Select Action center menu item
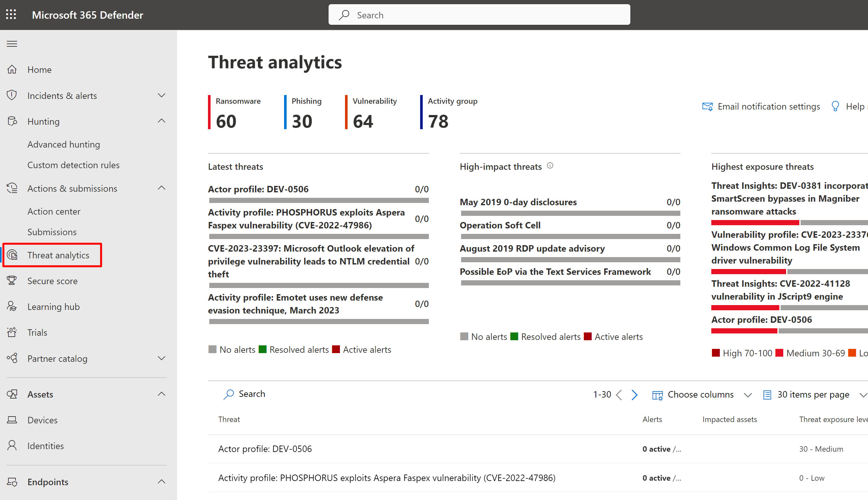868x500 pixels. pyautogui.click(x=54, y=211)
